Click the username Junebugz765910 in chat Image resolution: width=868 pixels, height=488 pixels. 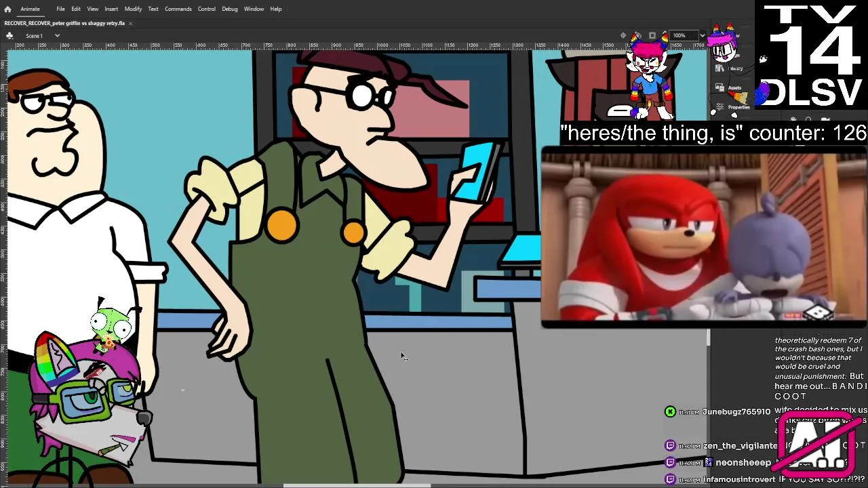(x=736, y=411)
